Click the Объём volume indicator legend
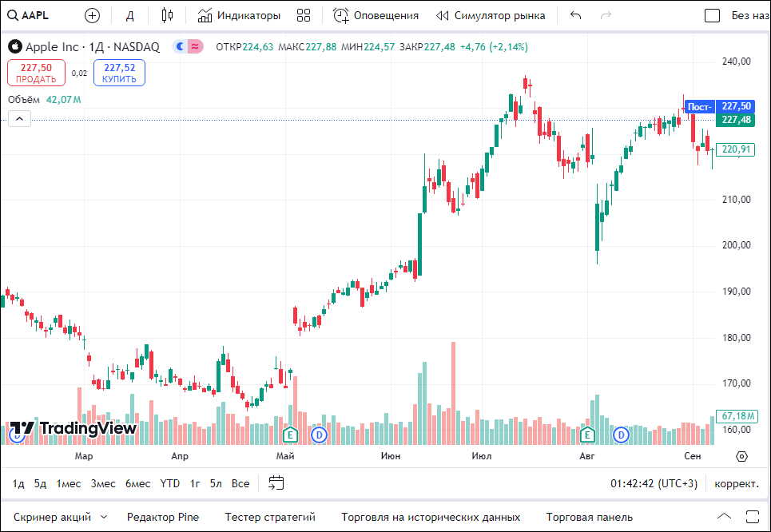 coord(44,100)
